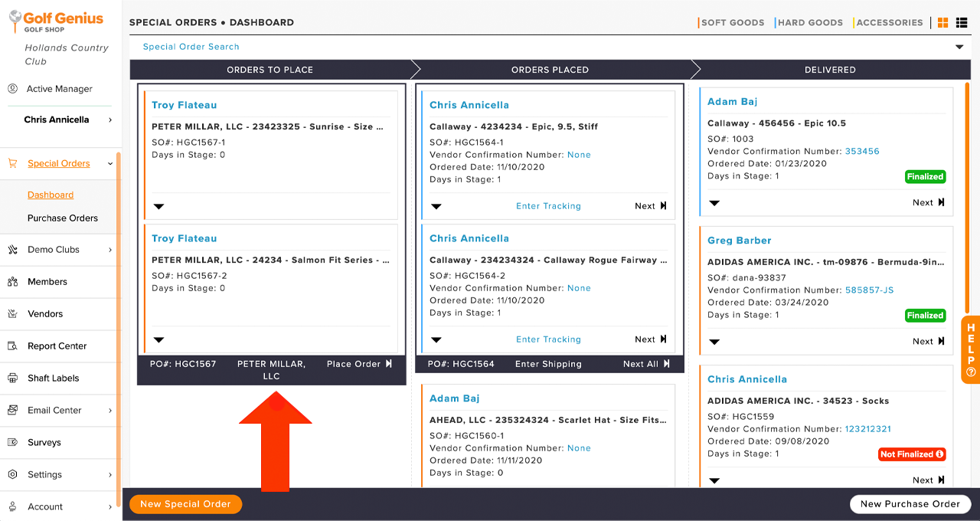Image resolution: width=980 pixels, height=521 pixels.
Task: Toggle the Soft Goods filter
Action: click(732, 23)
